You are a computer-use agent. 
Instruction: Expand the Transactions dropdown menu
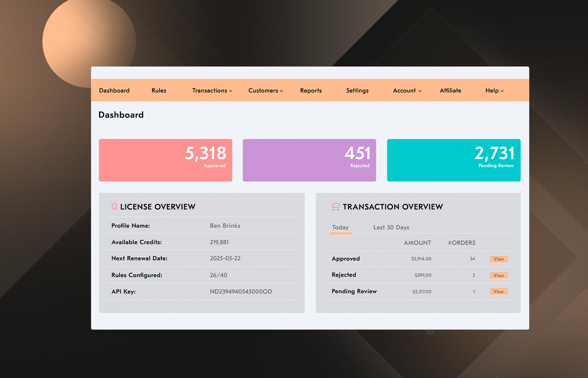[x=212, y=90]
